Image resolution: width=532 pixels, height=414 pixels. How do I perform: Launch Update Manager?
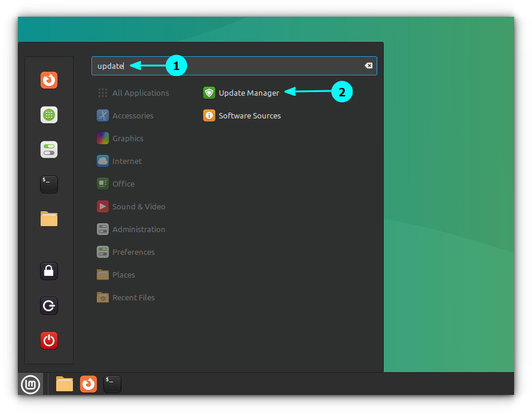coord(249,93)
